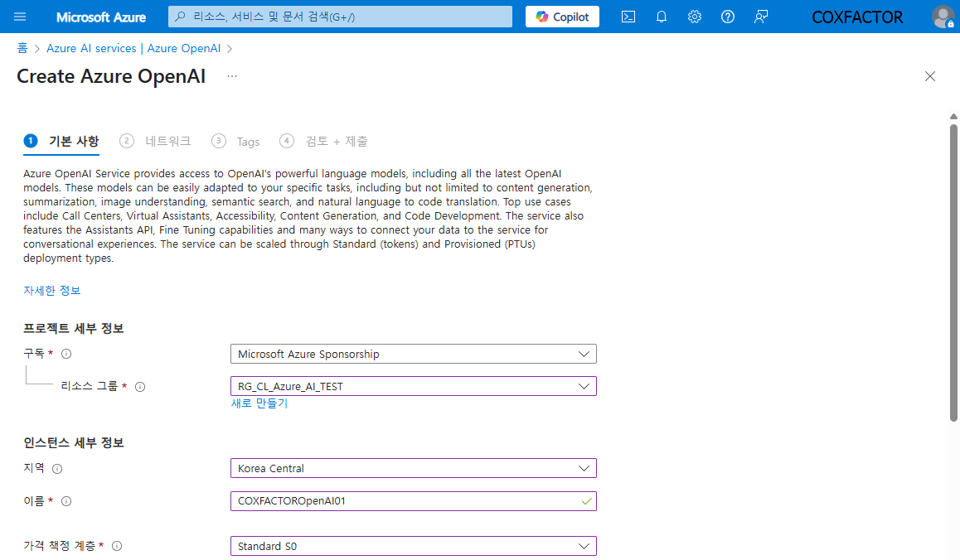Show info tooltip for 구독
The width and height of the screenshot is (960, 560).
66,354
